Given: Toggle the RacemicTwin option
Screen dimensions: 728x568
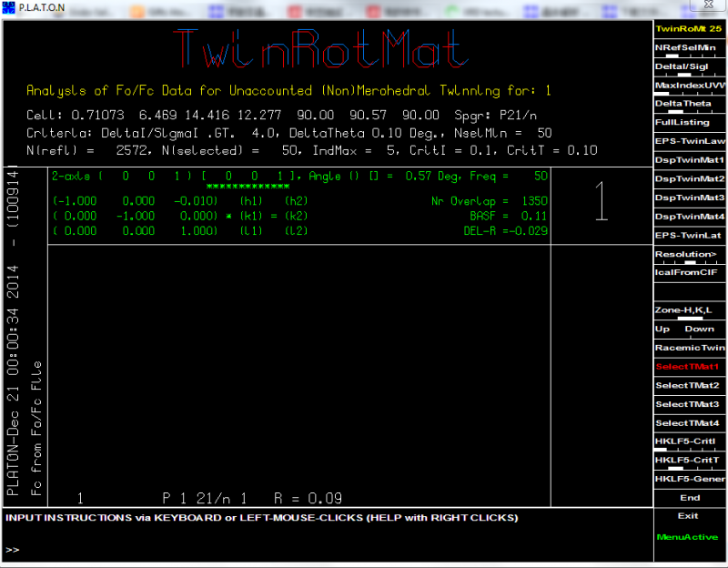Looking at the screenshot, I should point(689,348).
